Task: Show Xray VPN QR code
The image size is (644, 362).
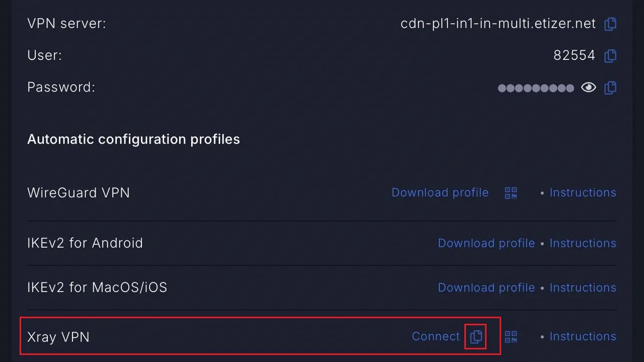Action: [x=511, y=337]
